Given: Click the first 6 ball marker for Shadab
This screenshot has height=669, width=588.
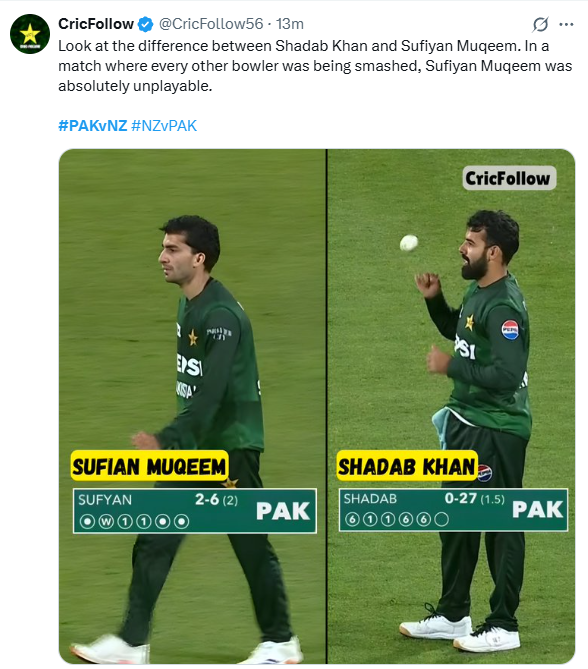Looking at the screenshot, I should (352, 519).
